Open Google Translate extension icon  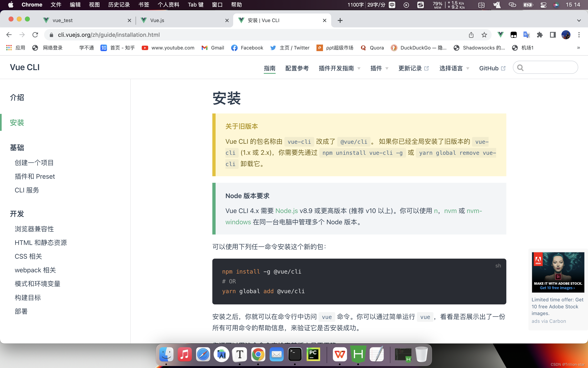tap(527, 35)
